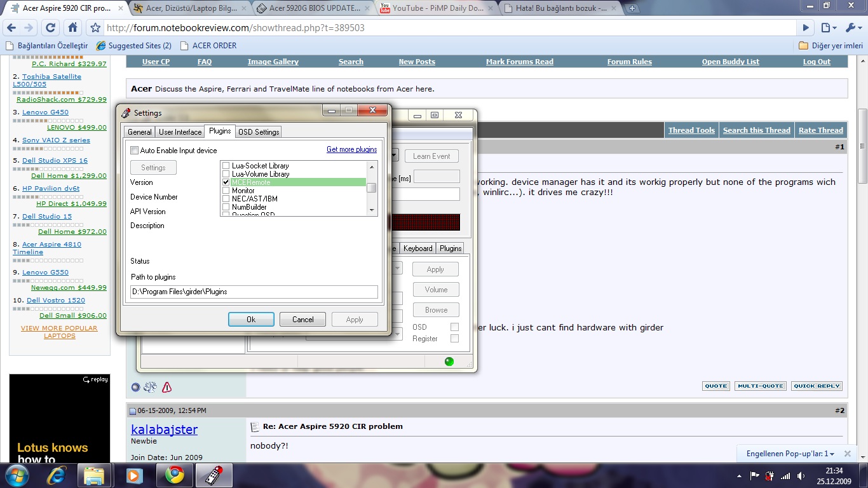The width and height of the screenshot is (868, 488).
Task: Click the Chrome back arrow
Action: [x=11, y=28]
